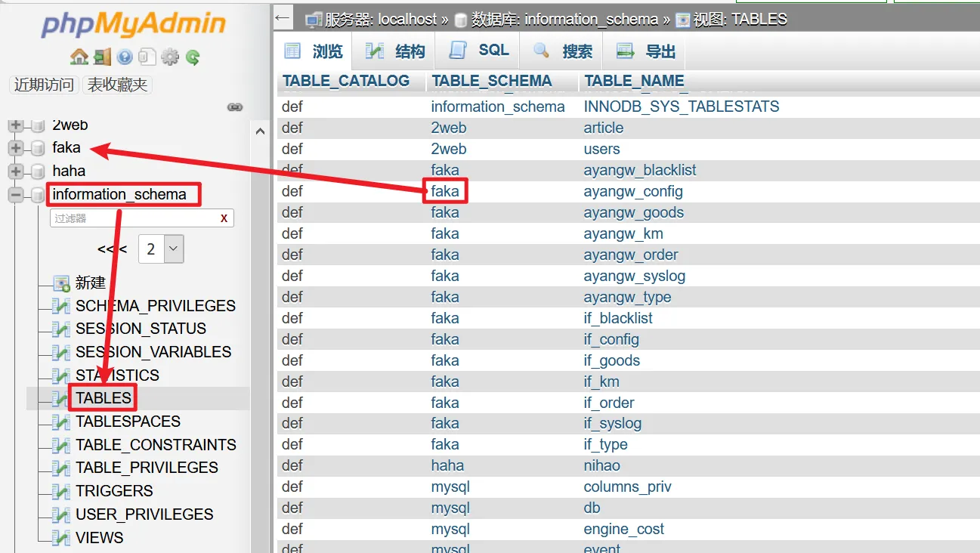The image size is (980, 553).
Task: Open the page number dropdown showing 2
Action: 161,249
